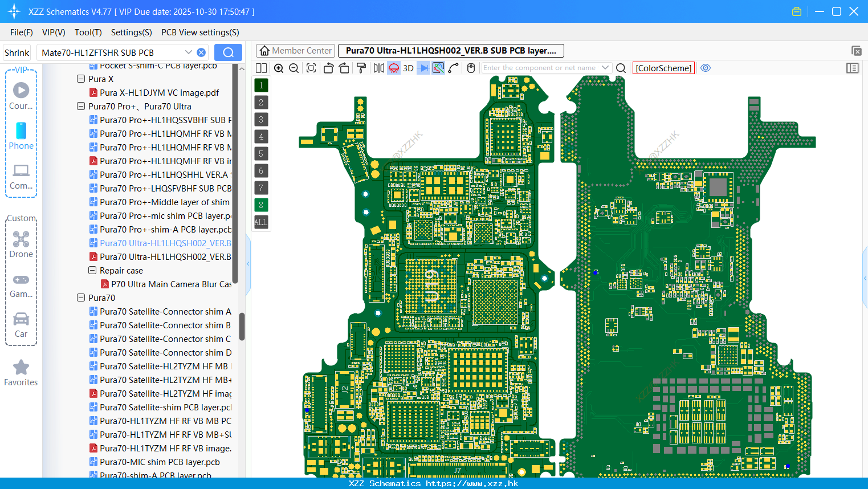Viewport: 868px width, 489px height.
Task: Open the mouse settings icon
Action: click(x=471, y=68)
